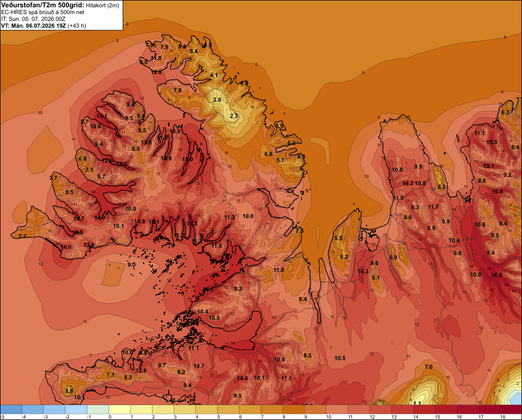Viewport: 522px width, 420px height.
Task: Pick the pale yellow legend swatch between 0 and 1
Action: [x=120, y=410]
